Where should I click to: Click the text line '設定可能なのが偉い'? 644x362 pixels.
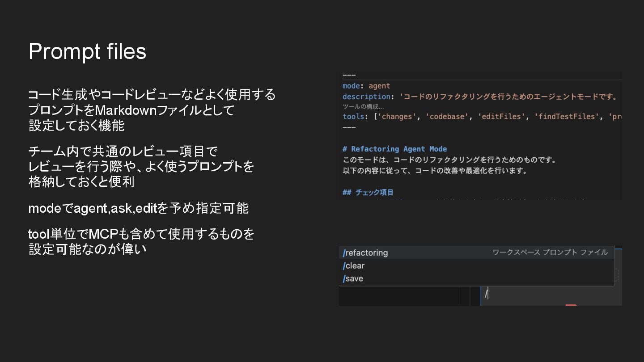coord(88,249)
